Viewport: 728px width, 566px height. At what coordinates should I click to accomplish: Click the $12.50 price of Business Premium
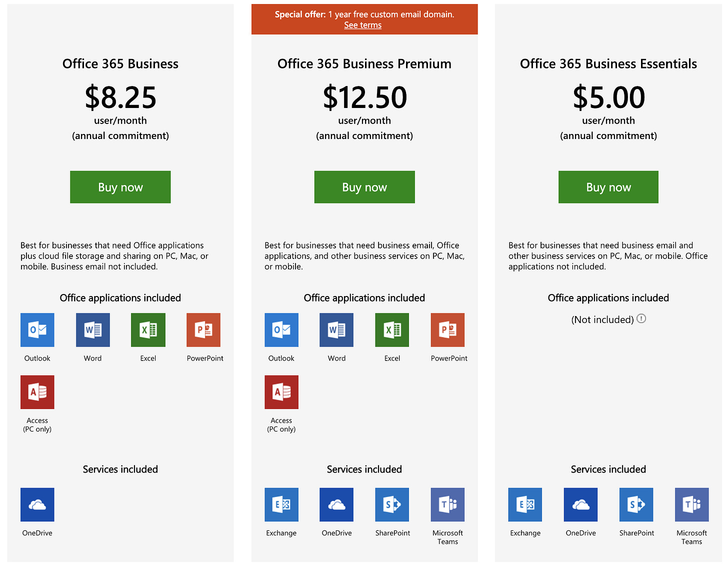click(365, 97)
